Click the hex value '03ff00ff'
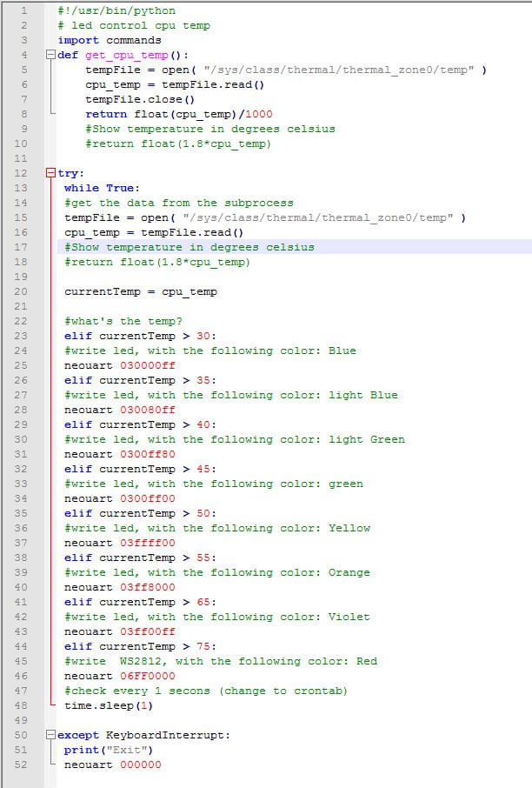The image size is (532, 788). point(148,631)
